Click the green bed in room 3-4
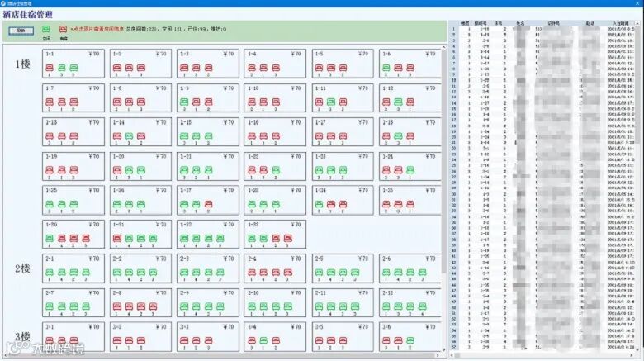Screen dimensions: 644x361 (263, 340)
